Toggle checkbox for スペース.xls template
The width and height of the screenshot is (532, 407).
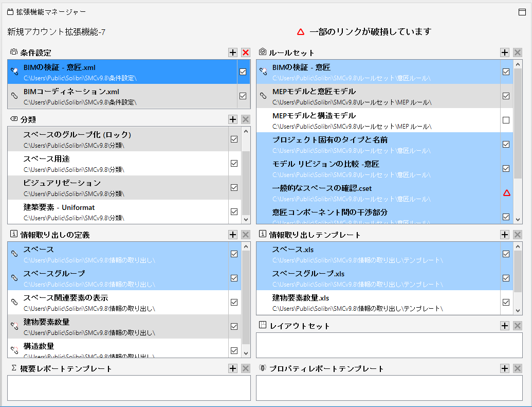coord(506,254)
